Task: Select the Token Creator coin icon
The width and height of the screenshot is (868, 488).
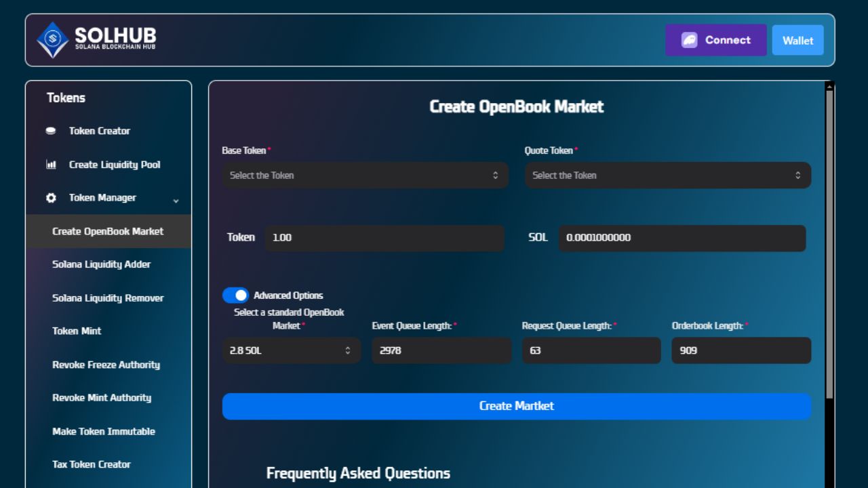Action: click(x=50, y=131)
